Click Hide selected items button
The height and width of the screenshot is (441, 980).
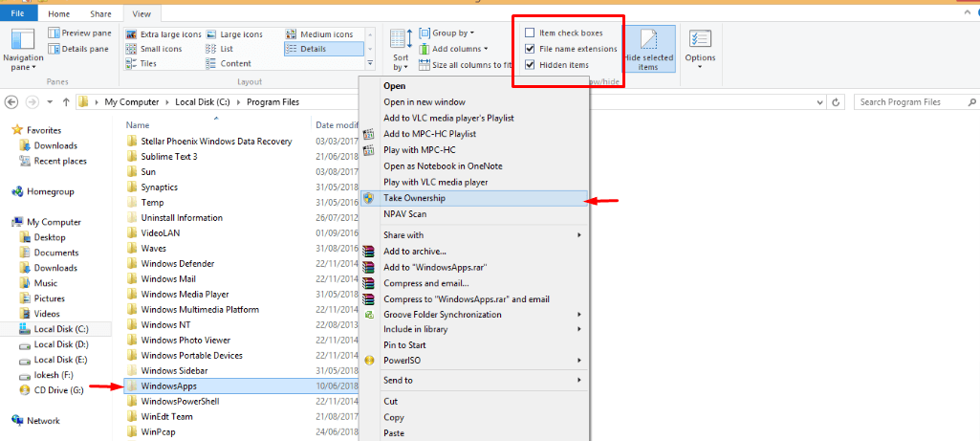pyautogui.click(x=648, y=49)
